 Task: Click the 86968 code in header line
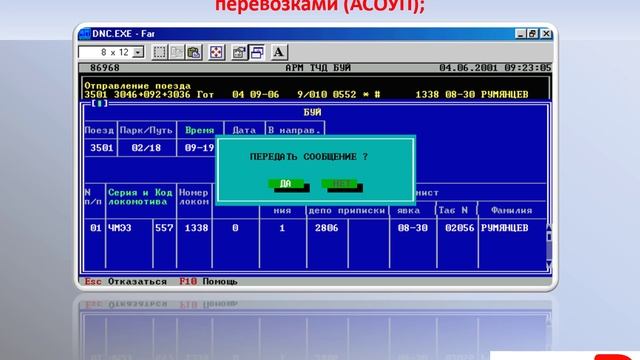(105, 68)
